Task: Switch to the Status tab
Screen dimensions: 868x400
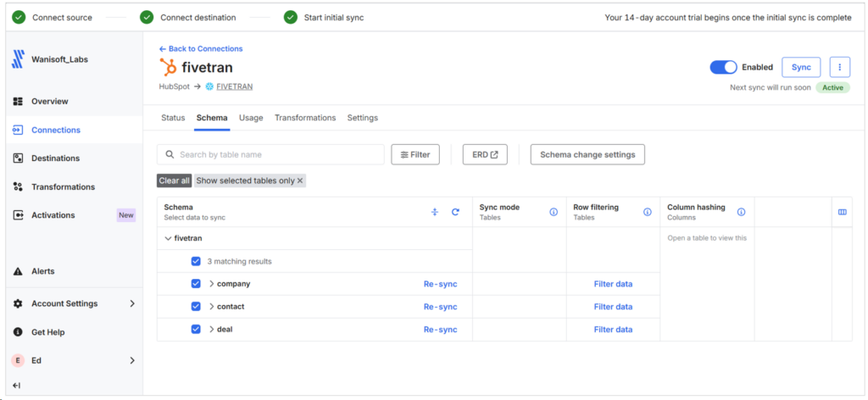Action: point(173,118)
